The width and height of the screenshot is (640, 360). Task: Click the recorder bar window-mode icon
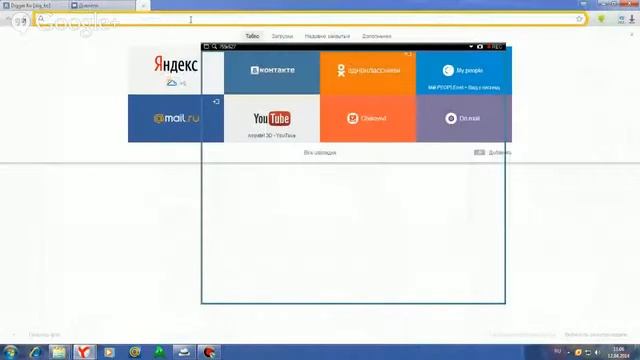[207, 47]
